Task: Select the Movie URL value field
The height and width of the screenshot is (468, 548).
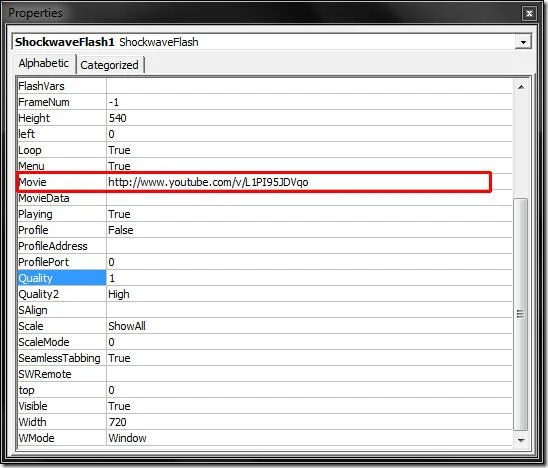Action: pyautogui.click(x=309, y=182)
